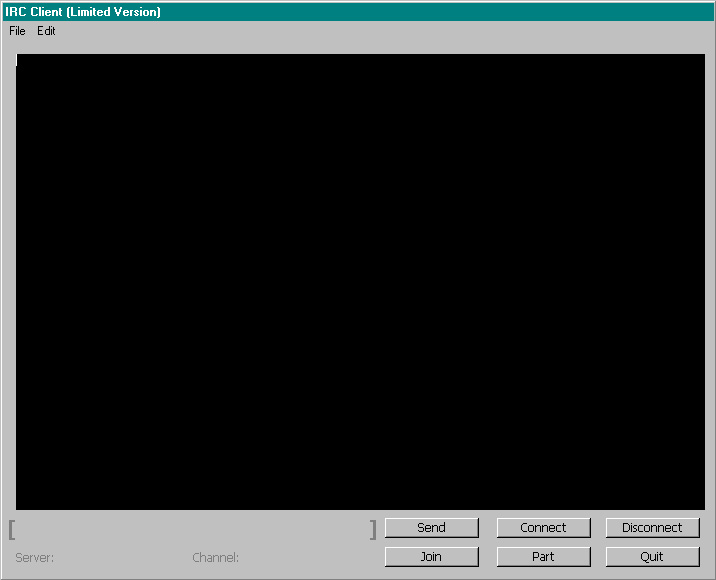Open the File menu
Image resolution: width=716 pixels, height=580 pixels.
click(17, 31)
